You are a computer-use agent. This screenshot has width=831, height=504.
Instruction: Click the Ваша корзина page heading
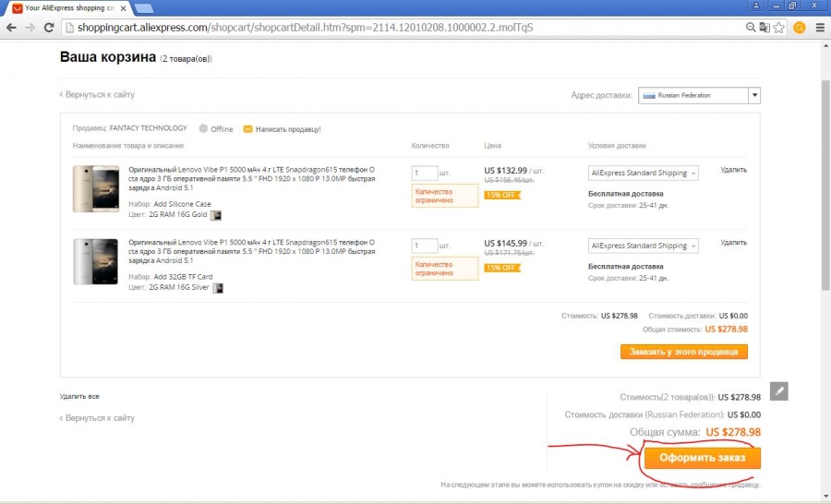(x=108, y=56)
